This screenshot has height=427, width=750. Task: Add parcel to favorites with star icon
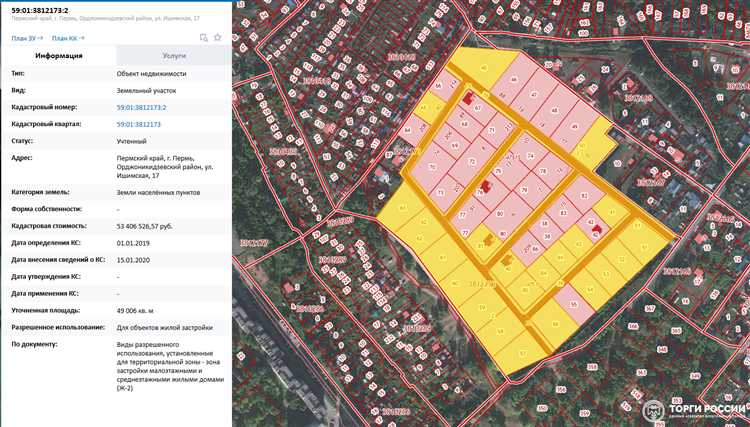(x=217, y=37)
